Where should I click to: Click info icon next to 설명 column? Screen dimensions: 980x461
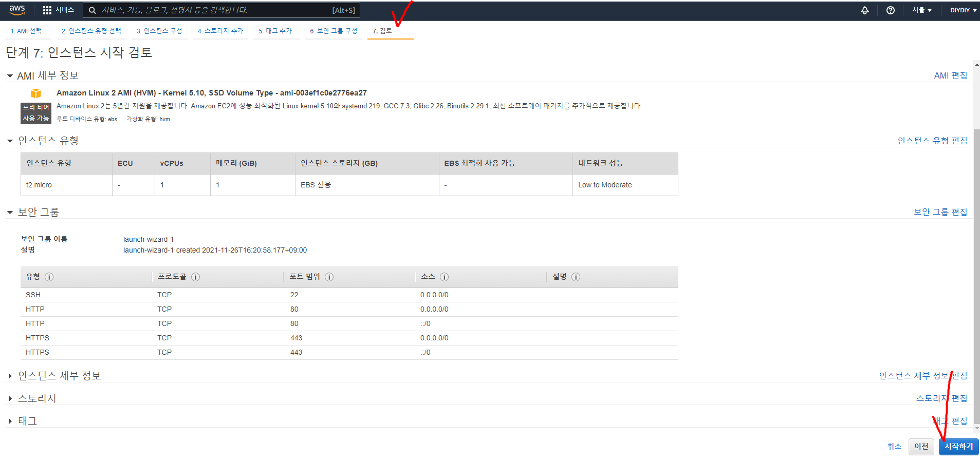[x=576, y=277]
